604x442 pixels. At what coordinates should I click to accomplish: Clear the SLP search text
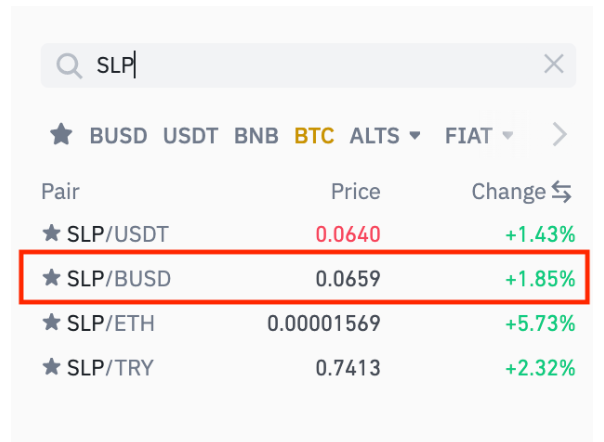click(553, 65)
